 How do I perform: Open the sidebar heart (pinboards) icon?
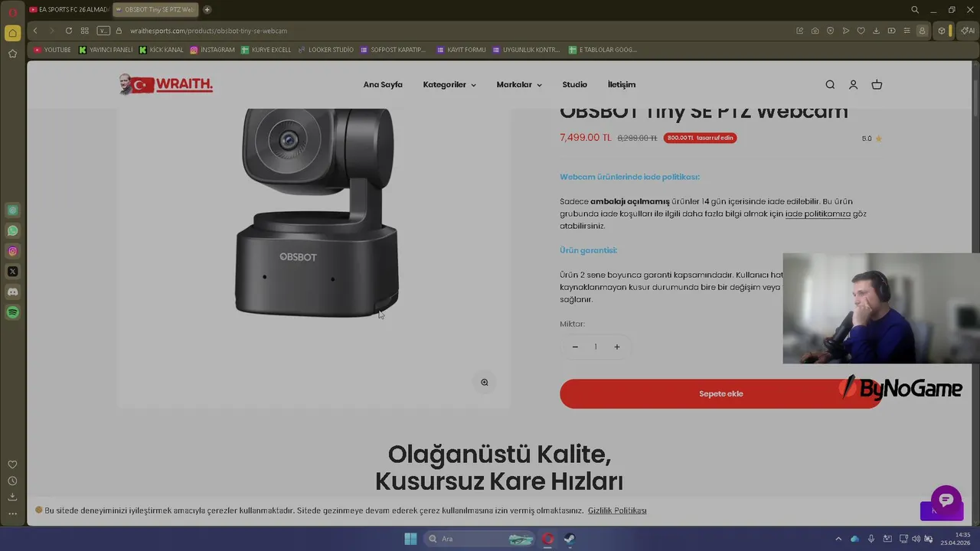tap(12, 465)
